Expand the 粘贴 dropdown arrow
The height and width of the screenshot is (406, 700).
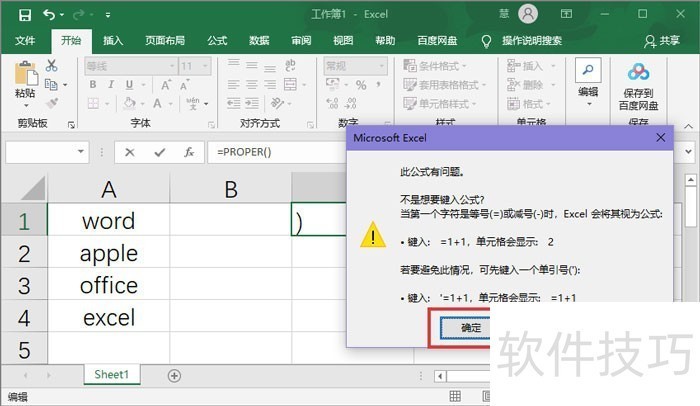click(26, 106)
